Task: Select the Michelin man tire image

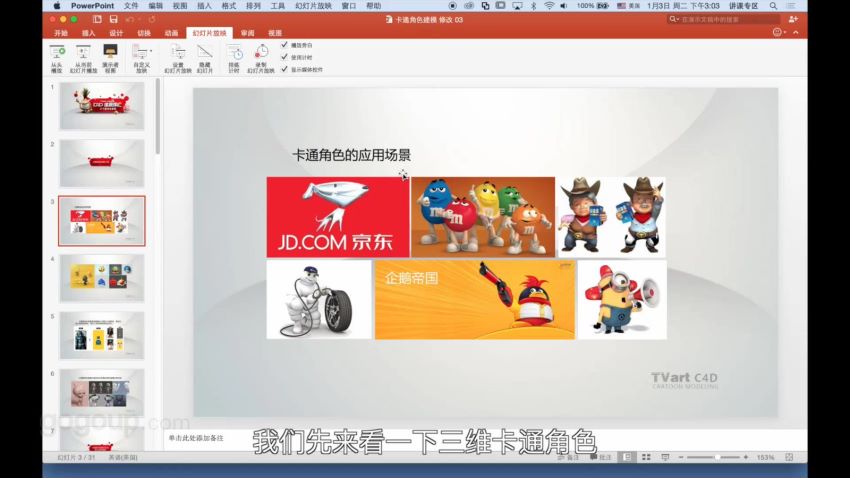Action: 319,300
